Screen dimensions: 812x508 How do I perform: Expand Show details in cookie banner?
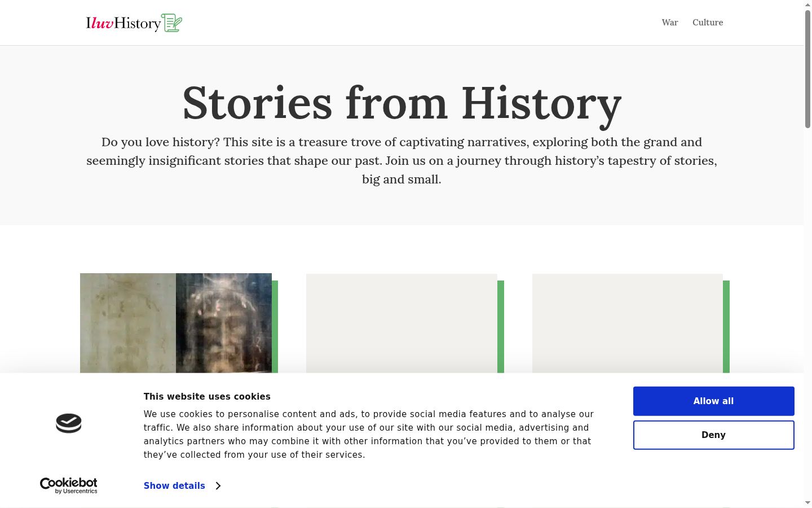point(182,486)
